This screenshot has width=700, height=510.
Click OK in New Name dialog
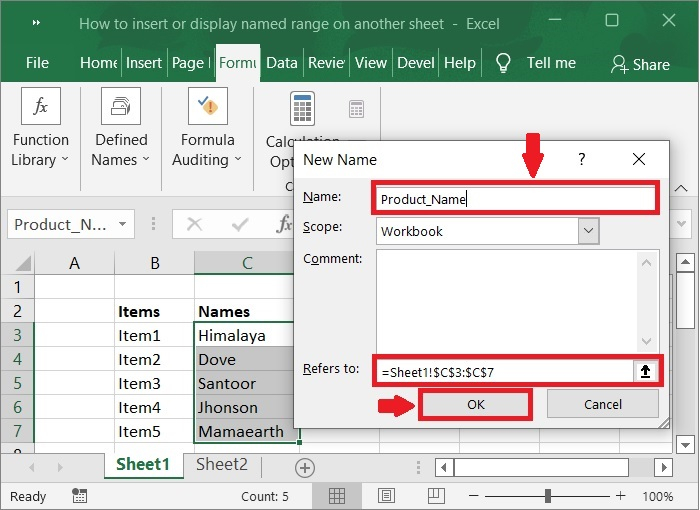pyautogui.click(x=475, y=404)
